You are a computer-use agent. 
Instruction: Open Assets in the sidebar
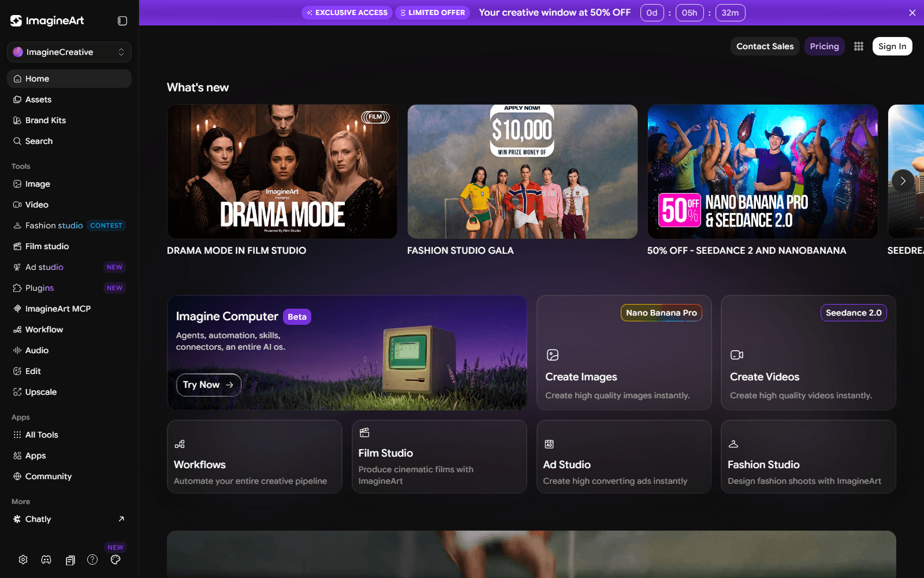[69, 99]
